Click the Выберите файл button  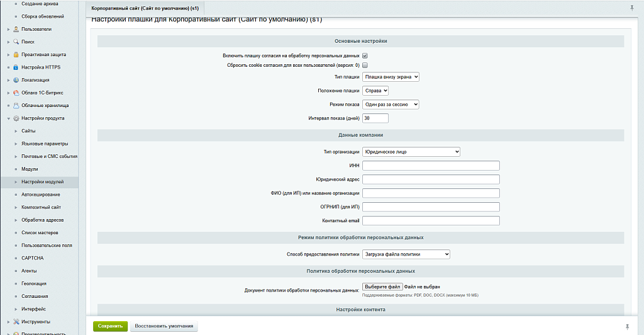tap(382, 287)
